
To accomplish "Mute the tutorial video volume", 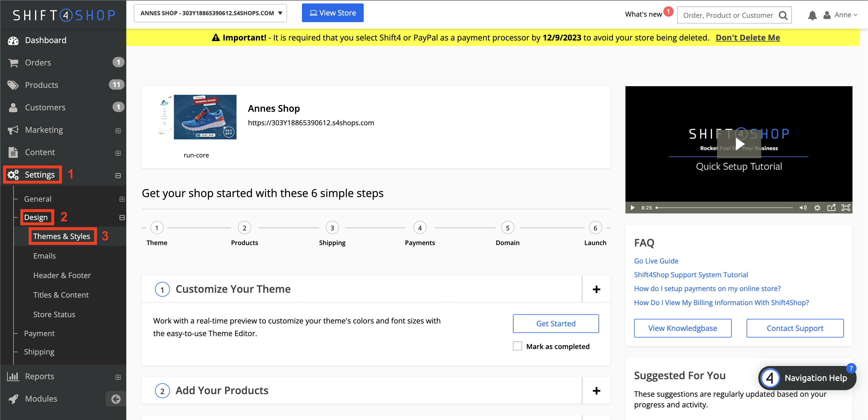I will pos(803,207).
